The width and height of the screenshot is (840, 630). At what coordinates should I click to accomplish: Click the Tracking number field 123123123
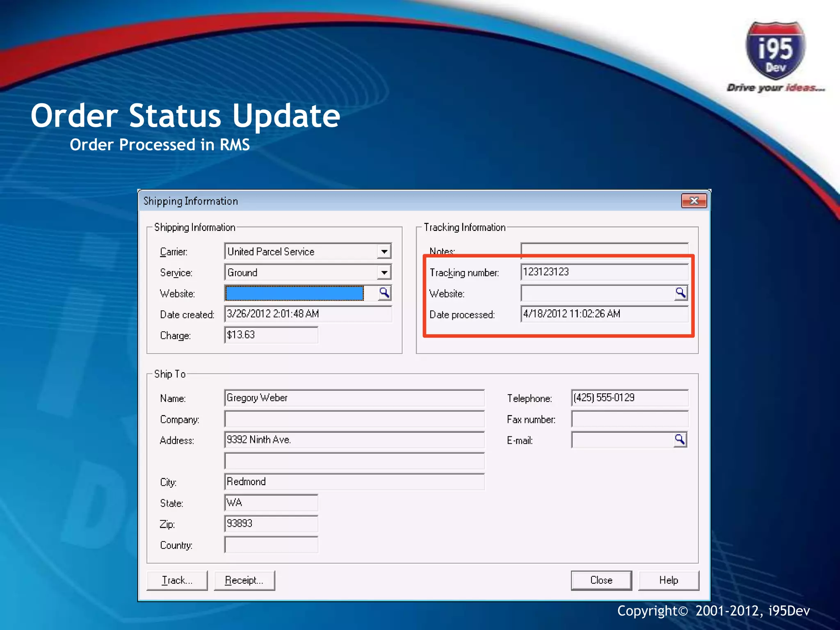click(x=604, y=272)
